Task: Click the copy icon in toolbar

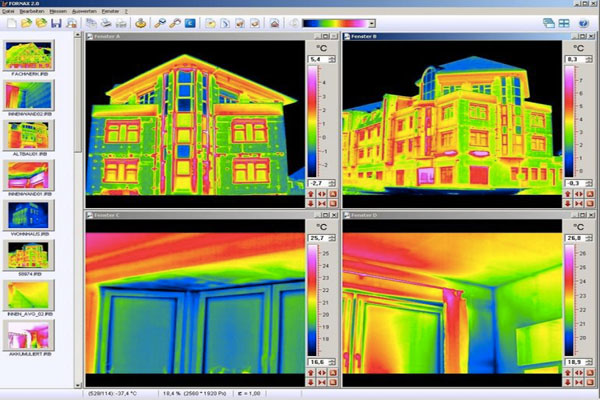Action: point(91,23)
